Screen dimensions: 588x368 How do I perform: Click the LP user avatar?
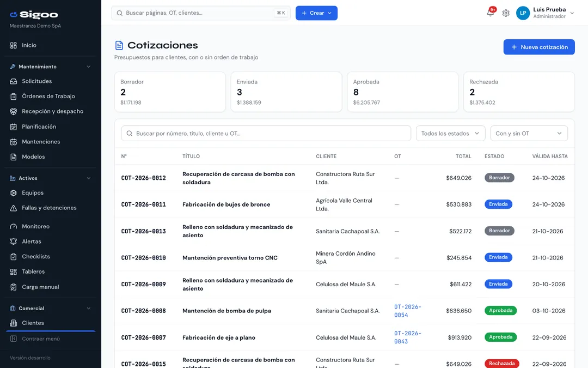pos(523,13)
